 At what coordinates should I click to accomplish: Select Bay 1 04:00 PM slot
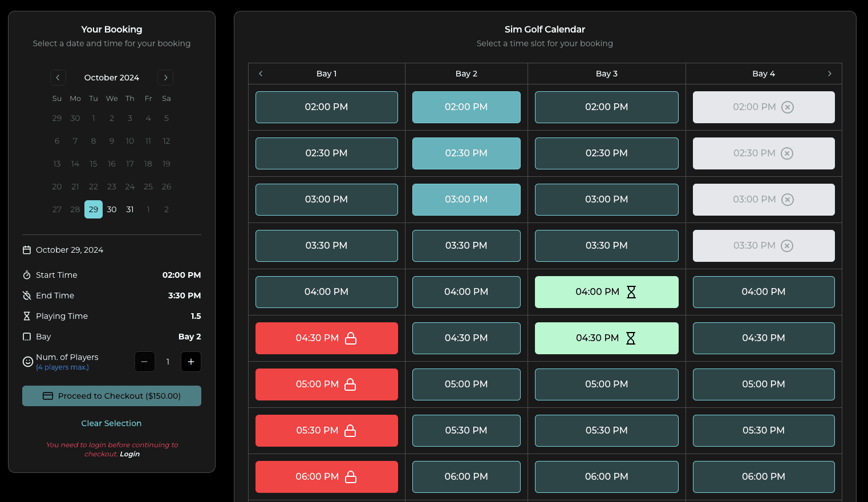tap(327, 292)
